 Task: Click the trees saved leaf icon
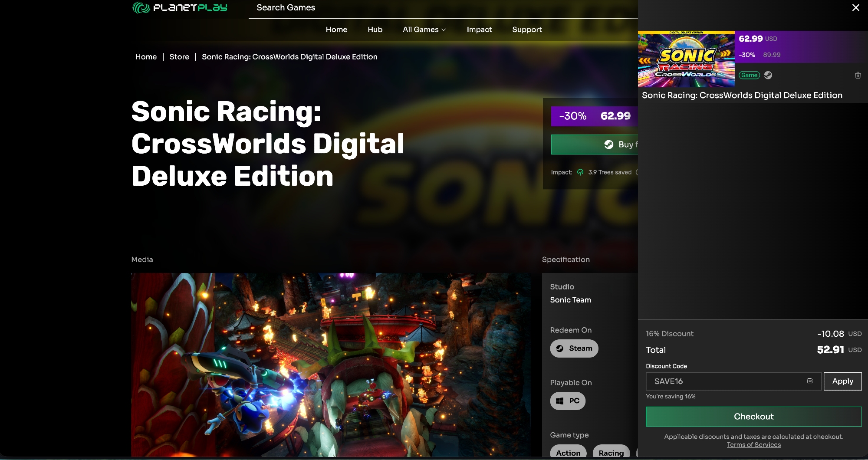click(580, 172)
